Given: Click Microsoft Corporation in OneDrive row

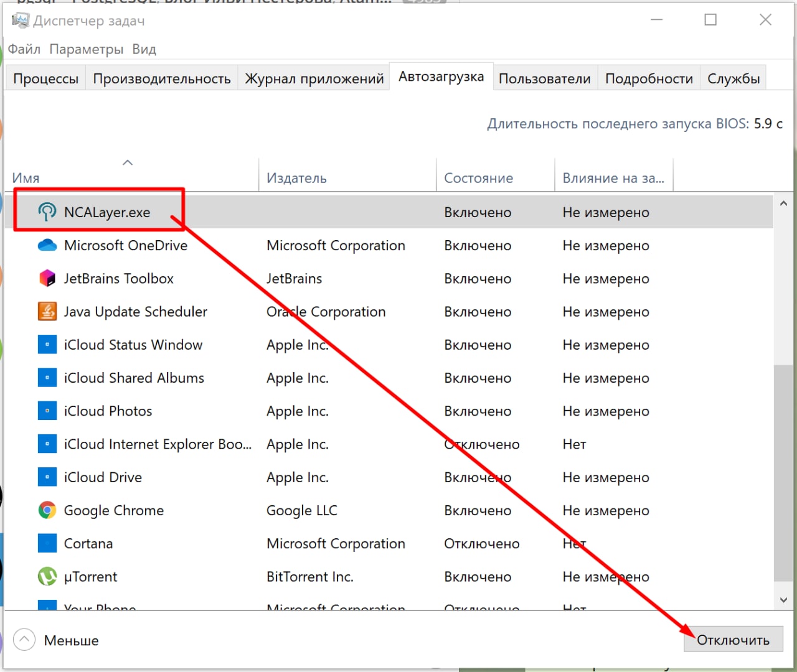Looking at the screenshot, I should click(336, 245).
